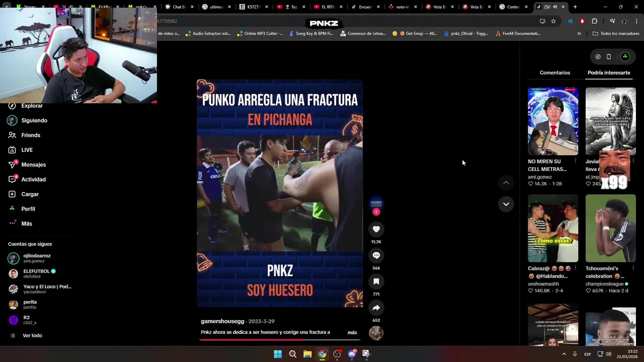Open options menu for Tchouaméni's celebration video
The image size is (644, 362).
tap(633, 268)
